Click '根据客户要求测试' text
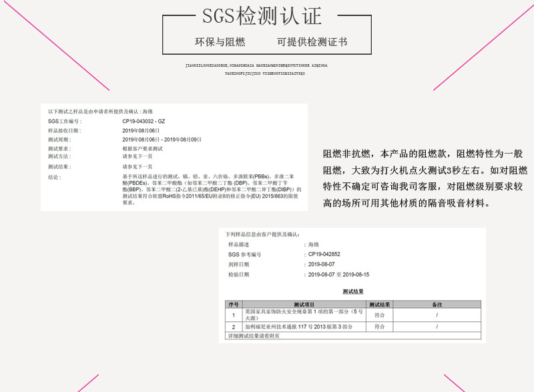The width and height of the screenshot is (534, 392). point(143,149)
